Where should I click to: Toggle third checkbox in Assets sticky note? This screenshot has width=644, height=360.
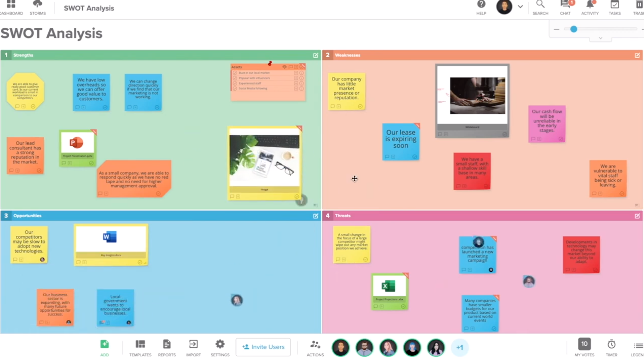point(235,83)
